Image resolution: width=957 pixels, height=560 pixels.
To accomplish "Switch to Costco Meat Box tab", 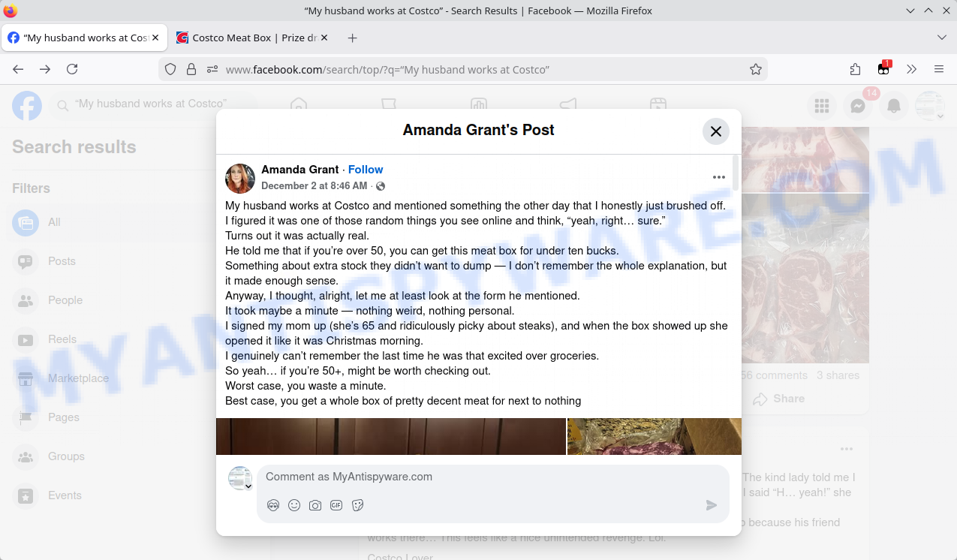I will pos(248,38).
